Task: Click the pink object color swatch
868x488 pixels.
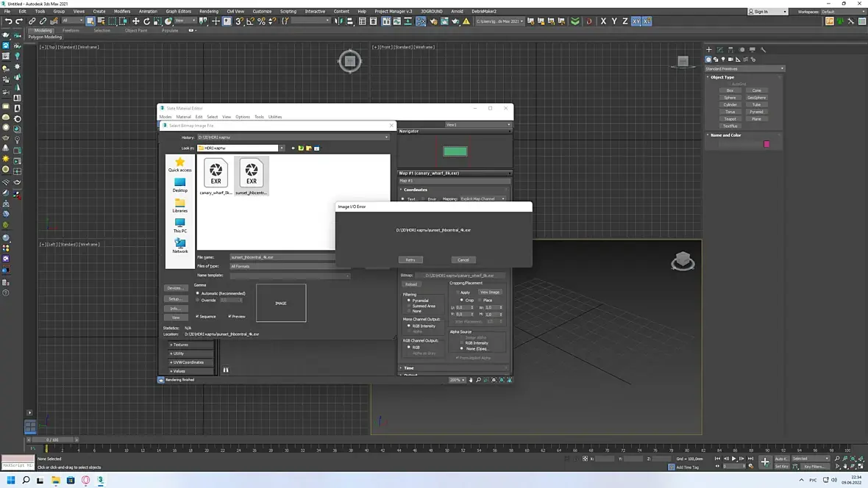Action: [x=766, y=144]
